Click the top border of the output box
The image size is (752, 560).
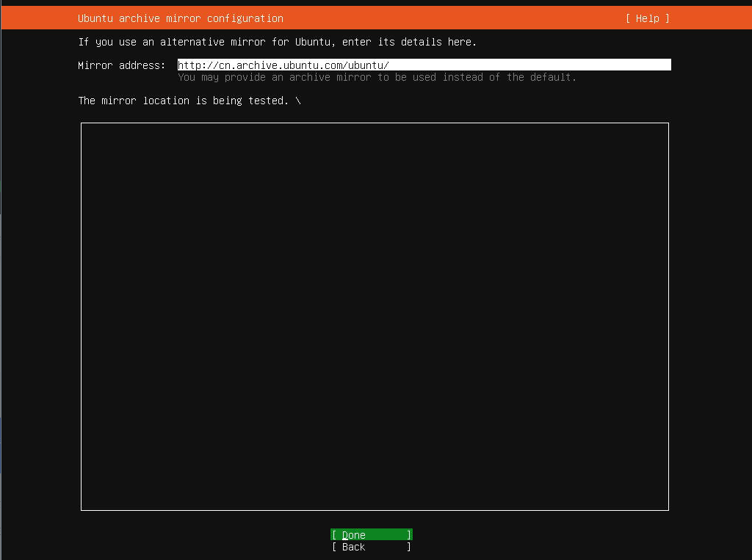click(x=375, y=123)
